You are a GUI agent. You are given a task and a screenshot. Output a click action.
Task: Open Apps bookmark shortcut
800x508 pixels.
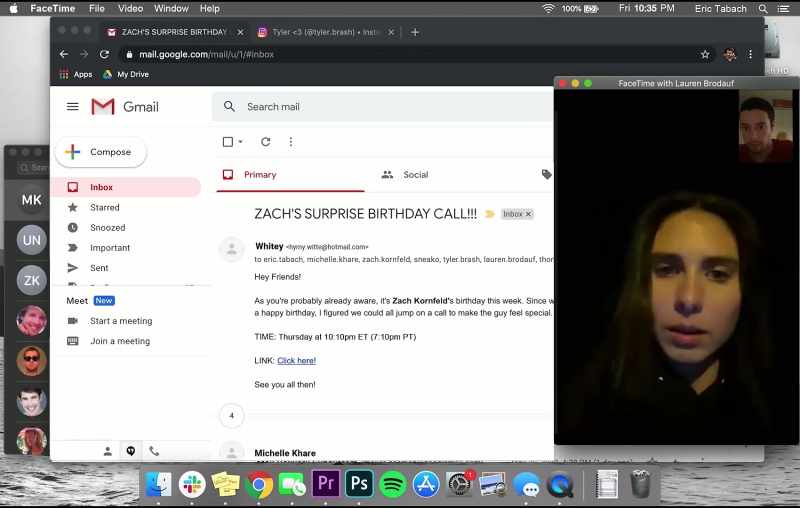(76, 74)
